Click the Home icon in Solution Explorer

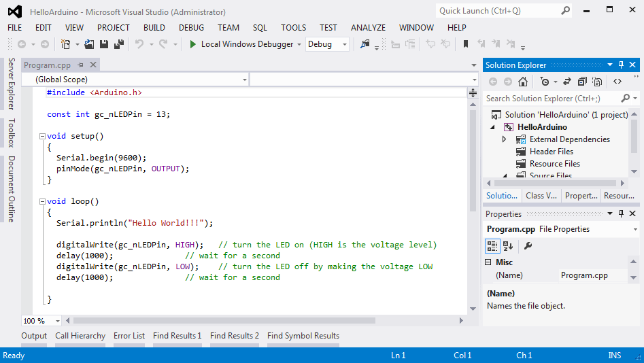[x=522, y=82]
